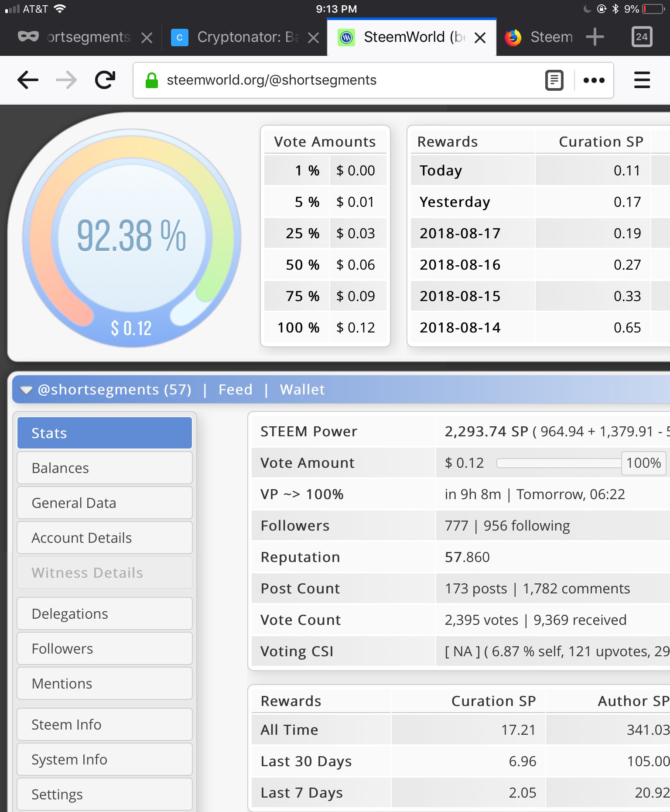Open the Settings section
Viewport: 670px width, 812px height.
click(x=105, y=794)
